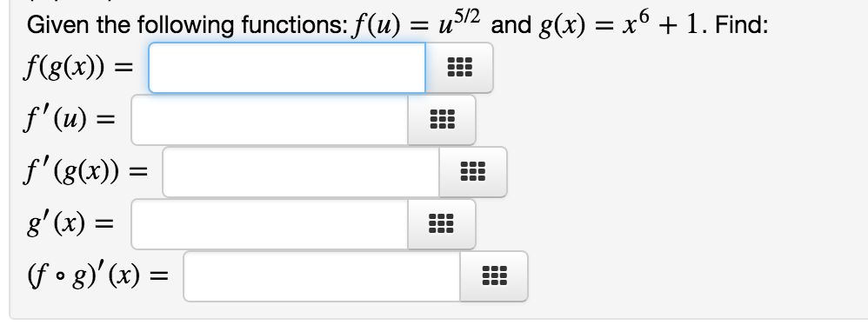The height and width of the screenshot is (325, 868).
Task: Open equation editor for f(g(x)) answer
Action: (x=459, y=68)
